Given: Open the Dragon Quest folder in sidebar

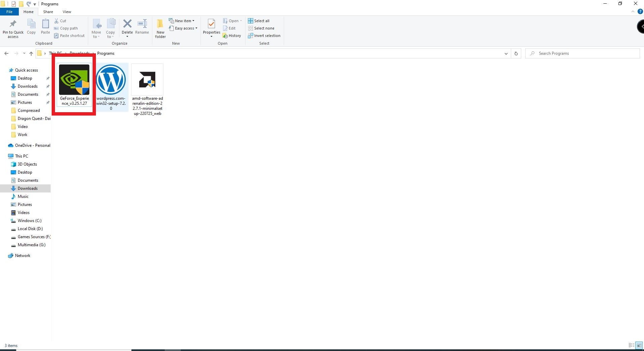Looking at the screenshot, I should (x=34, y=119).
